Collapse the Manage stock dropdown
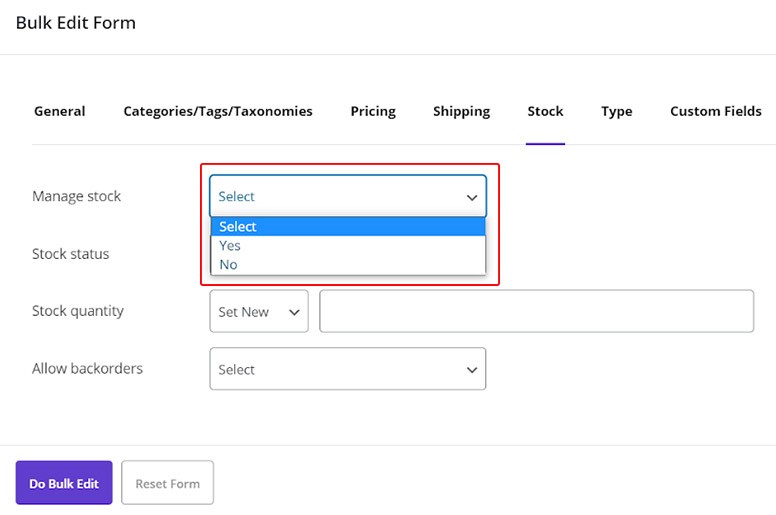 [347, 197]
